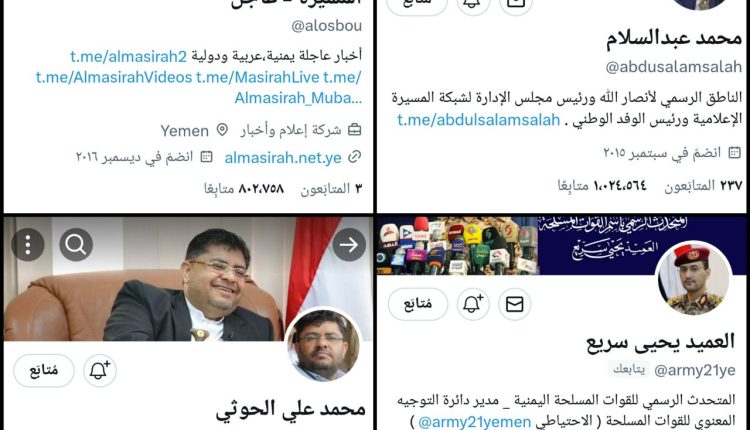Tap the search magnifier icon on the banner
Viewport: 750px width, 430px height.
[x=76, y=244]
